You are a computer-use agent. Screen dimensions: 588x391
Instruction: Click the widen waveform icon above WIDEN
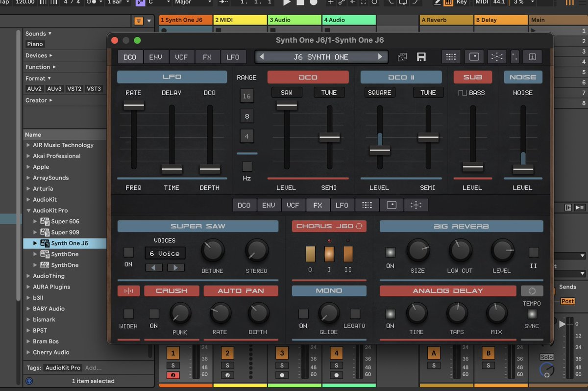[128, 291]
